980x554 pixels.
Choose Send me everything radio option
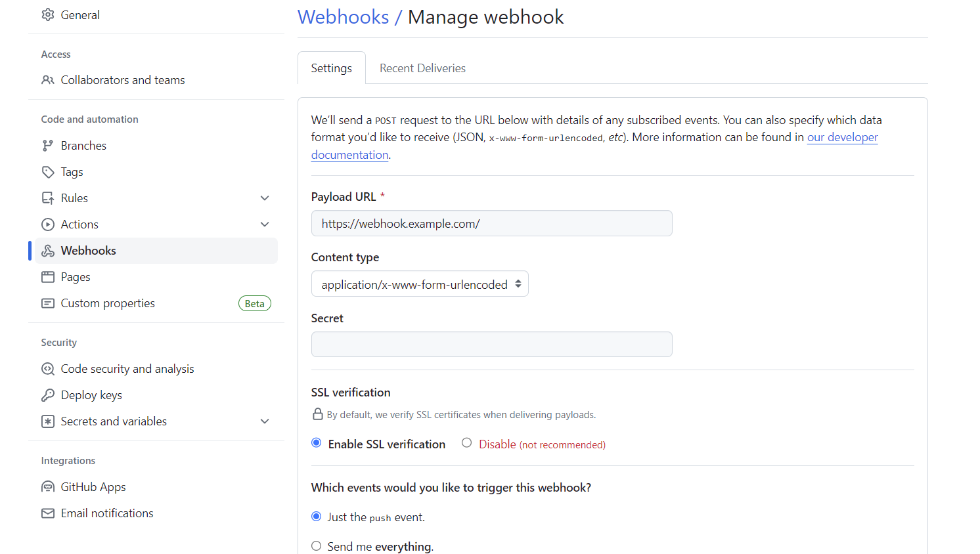pos(317,546)
